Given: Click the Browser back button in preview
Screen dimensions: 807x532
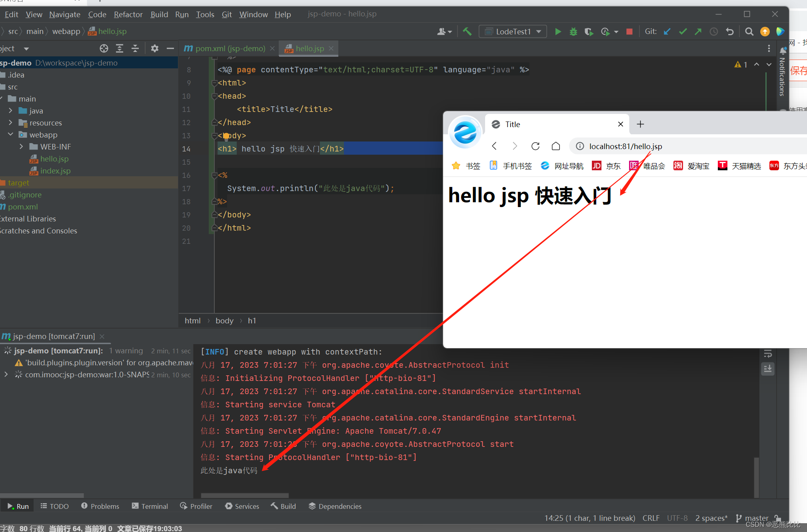Looking at the screenshot, I should [495, 146].
